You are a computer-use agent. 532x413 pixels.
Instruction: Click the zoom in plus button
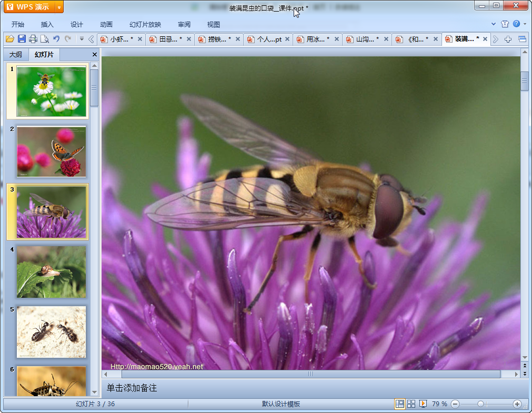(x=517, y=404)
